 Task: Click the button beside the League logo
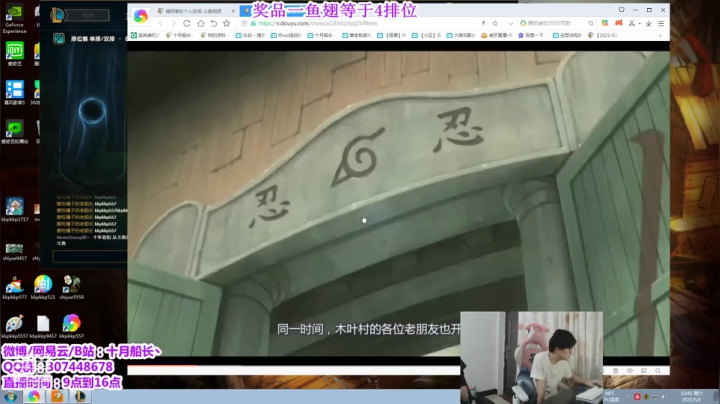(88, 15)
